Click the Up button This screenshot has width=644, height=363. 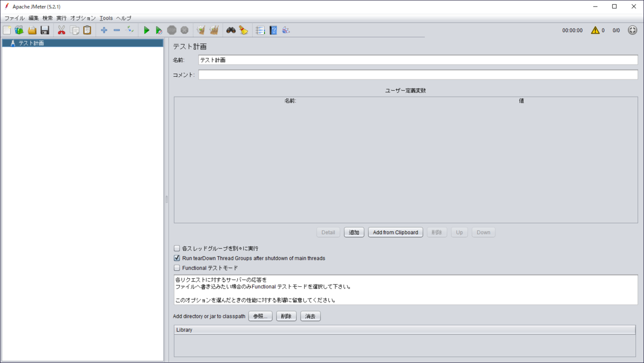tap(459, 233)
